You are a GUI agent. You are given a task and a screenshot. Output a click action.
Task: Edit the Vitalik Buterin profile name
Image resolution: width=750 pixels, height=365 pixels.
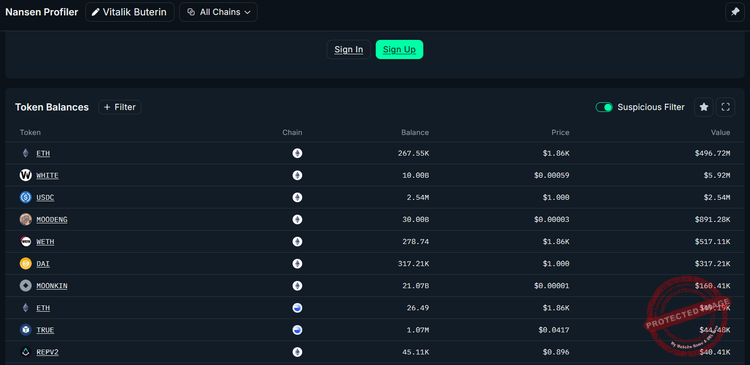click(x=130, y=12)
